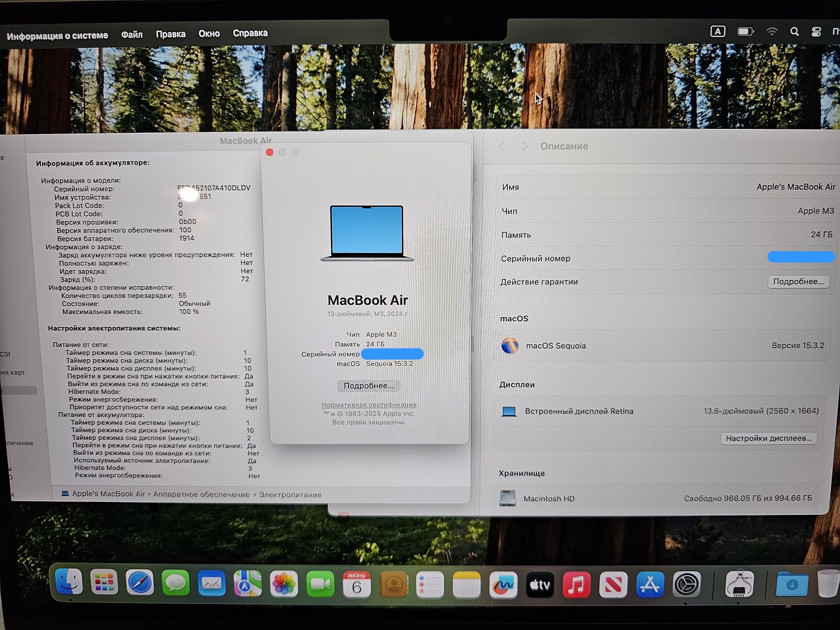
Task: Open Notes app in dock
Action: [x=467, y=585]
